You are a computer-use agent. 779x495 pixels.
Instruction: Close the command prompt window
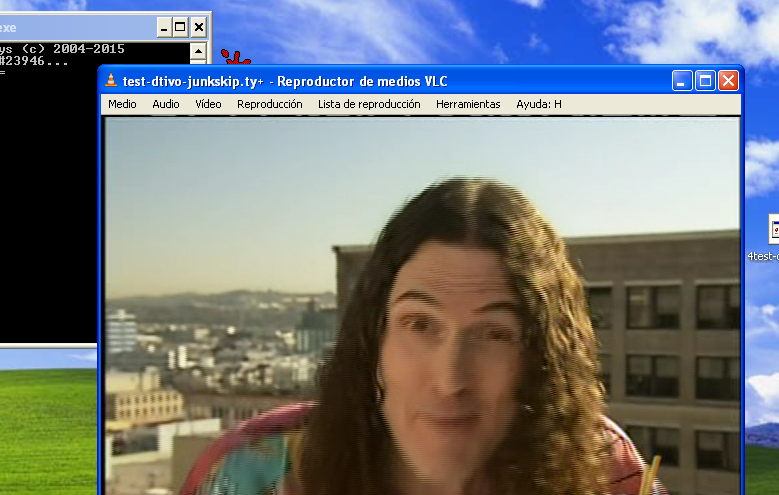[x=199, y=27]
